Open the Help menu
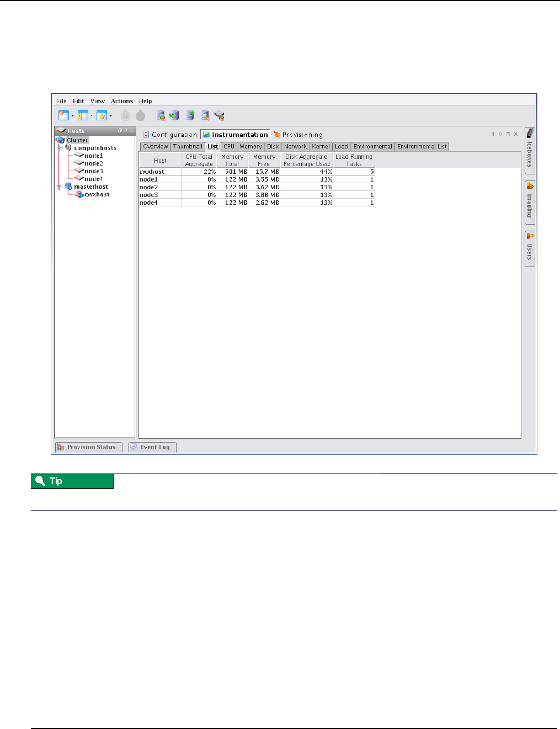Image resolution: width=560 pixels, height=729 pixels. (146, 101)
